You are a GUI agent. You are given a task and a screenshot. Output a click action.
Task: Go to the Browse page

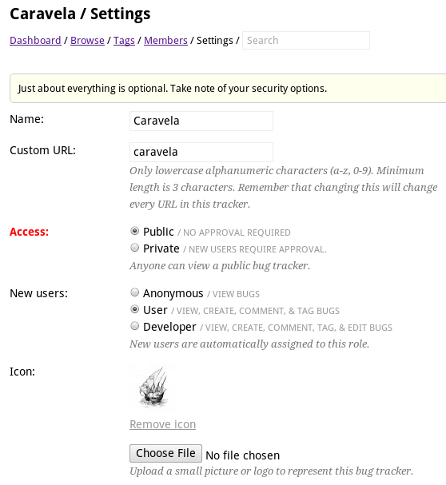coord(87,40)
